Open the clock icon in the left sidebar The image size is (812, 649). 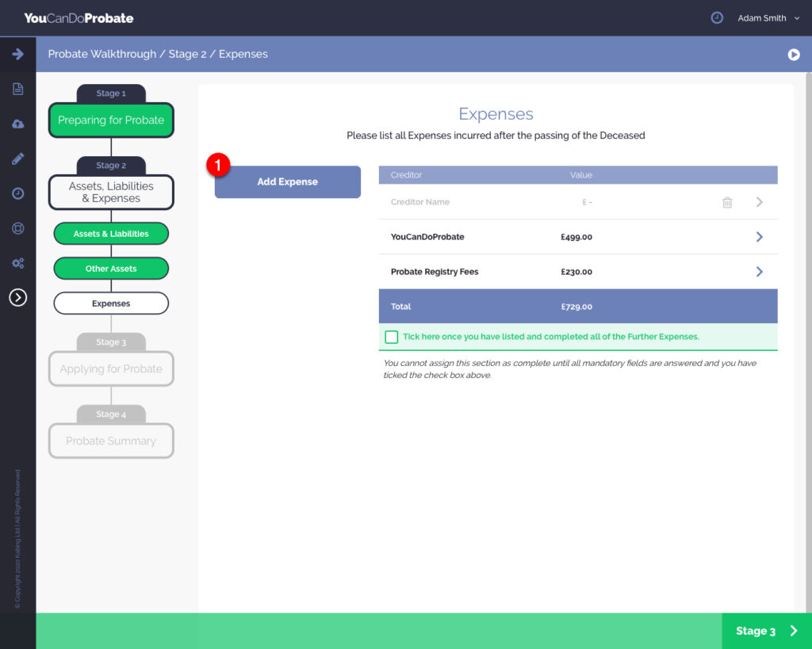17,193
